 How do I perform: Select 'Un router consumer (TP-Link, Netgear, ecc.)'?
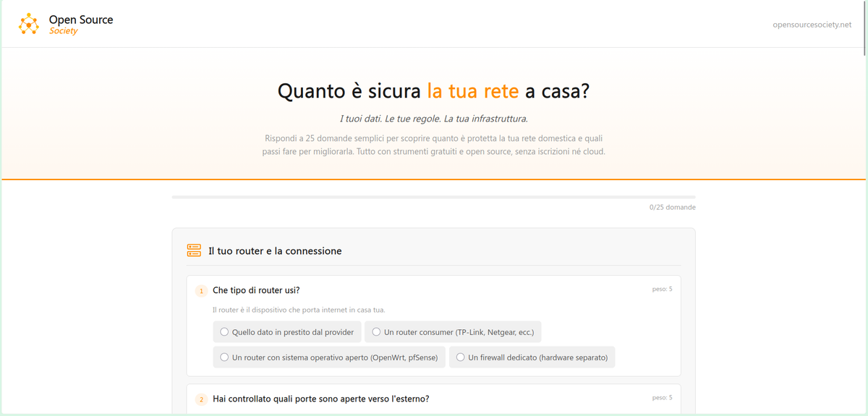[x=454, y=332]
